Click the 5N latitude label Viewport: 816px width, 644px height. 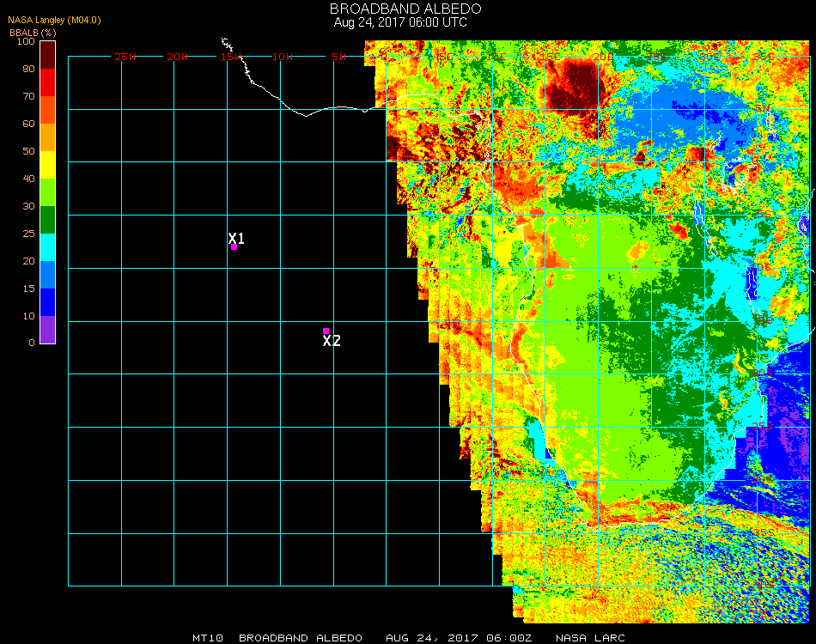763,109
